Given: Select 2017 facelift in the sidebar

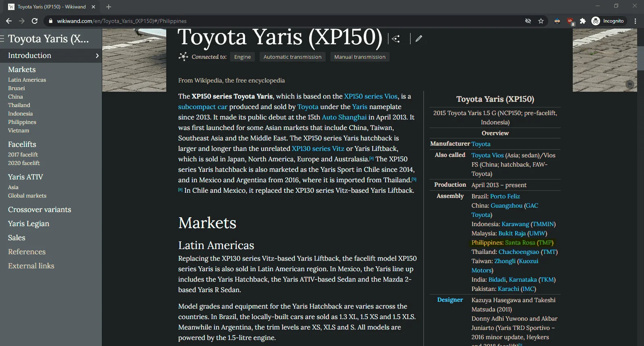Looking at the screenshot, I should (x=23, y=155).
